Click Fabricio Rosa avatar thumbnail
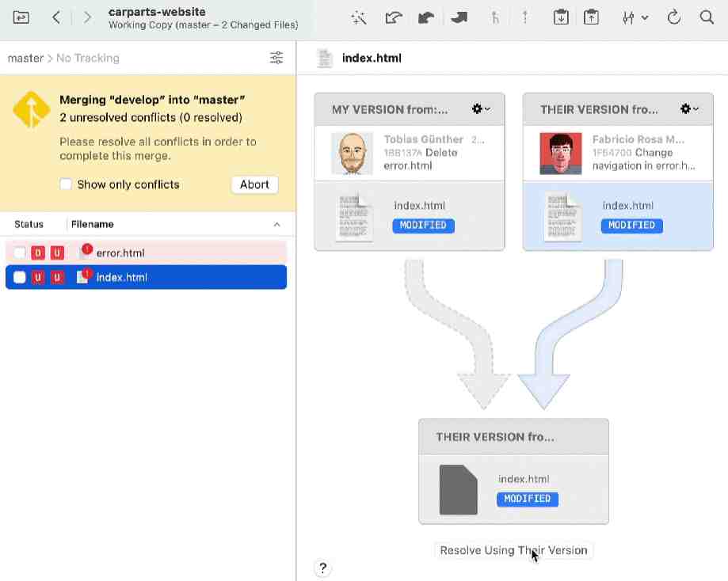The image size is (728, 581). point(560,153)
